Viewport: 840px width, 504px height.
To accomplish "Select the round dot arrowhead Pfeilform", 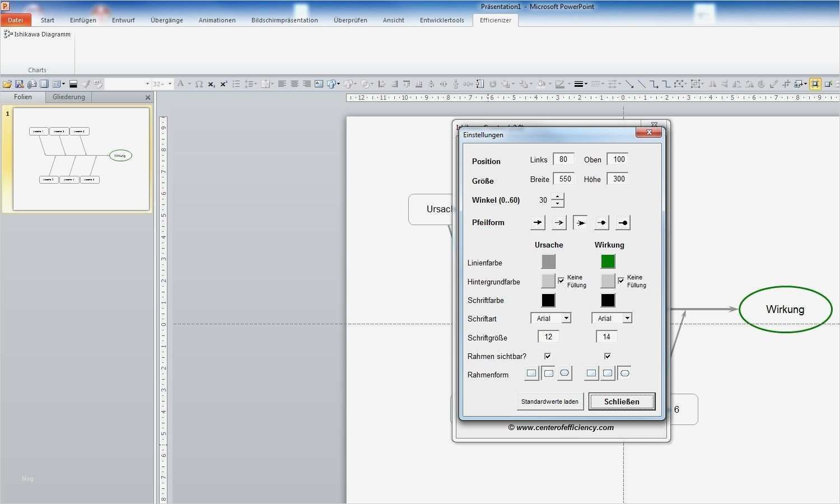I will pos(623,223).
